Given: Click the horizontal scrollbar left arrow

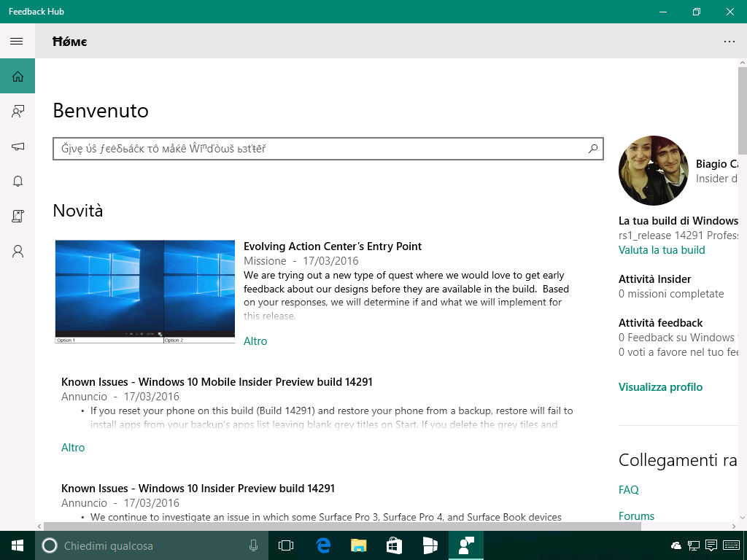Looking at the screenshot, I should click(39, 526).
